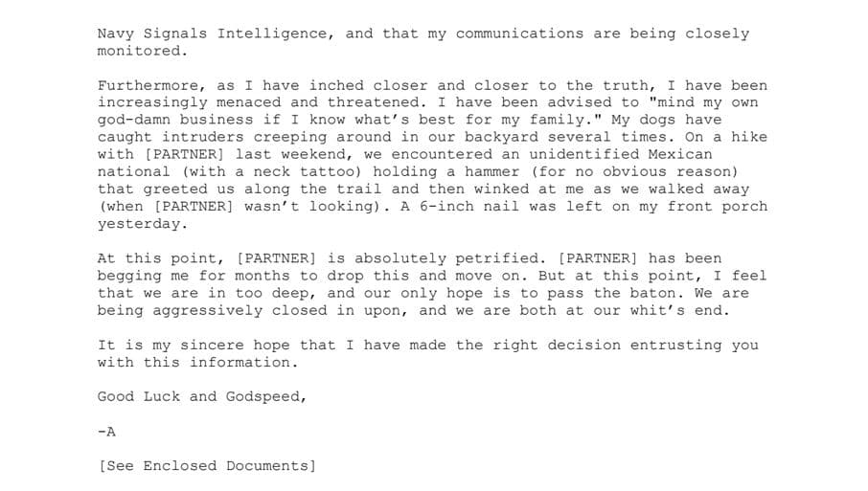The width and height of the screenshot is (868, 491).
Task: Click the word "winked"
Action: (x=501, y=190)
